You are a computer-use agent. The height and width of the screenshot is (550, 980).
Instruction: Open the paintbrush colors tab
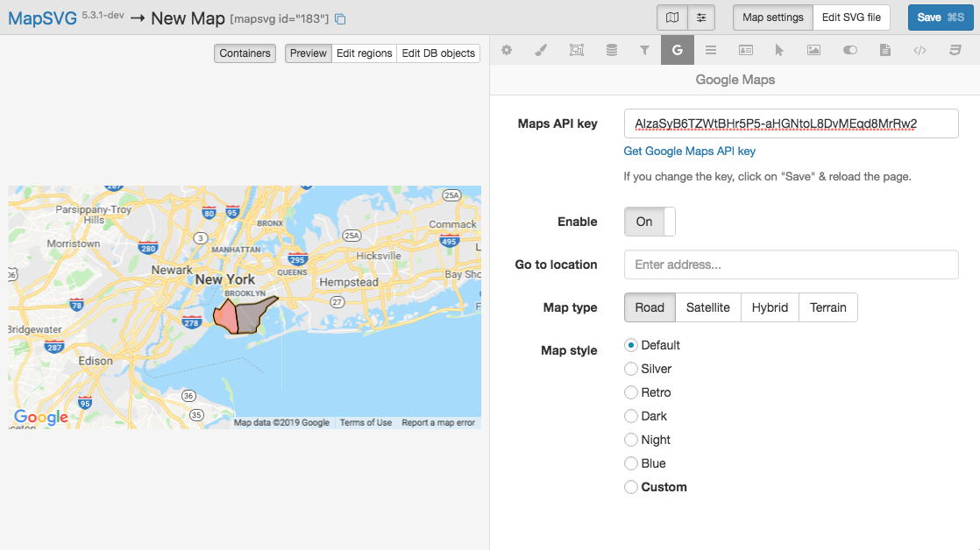pos(541,50)
